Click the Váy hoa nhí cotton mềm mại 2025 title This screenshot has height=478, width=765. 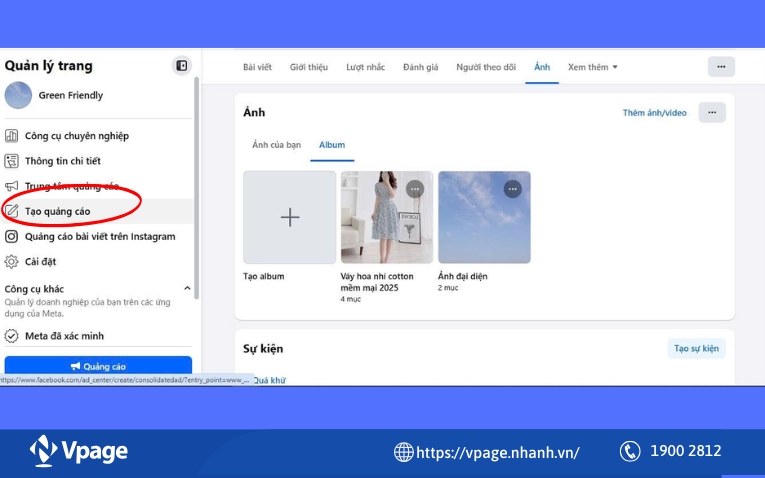[x=377, y=282]
